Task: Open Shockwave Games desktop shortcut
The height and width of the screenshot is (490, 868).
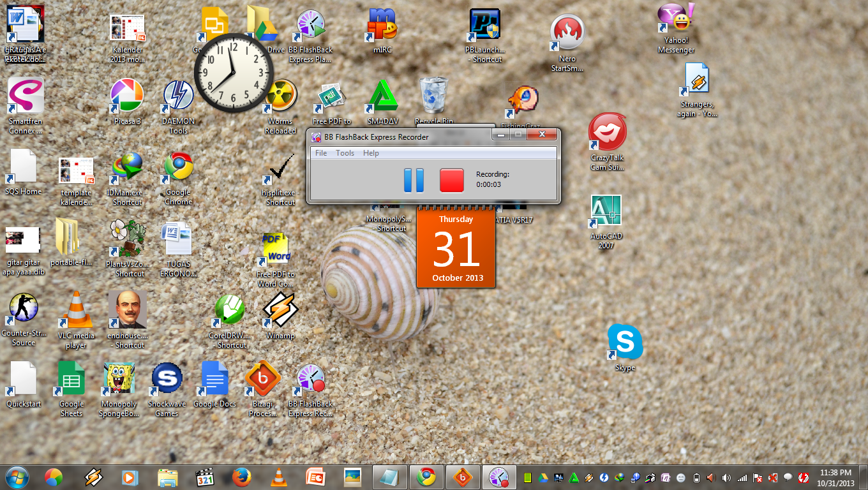Action: click(x=167, y=389)
